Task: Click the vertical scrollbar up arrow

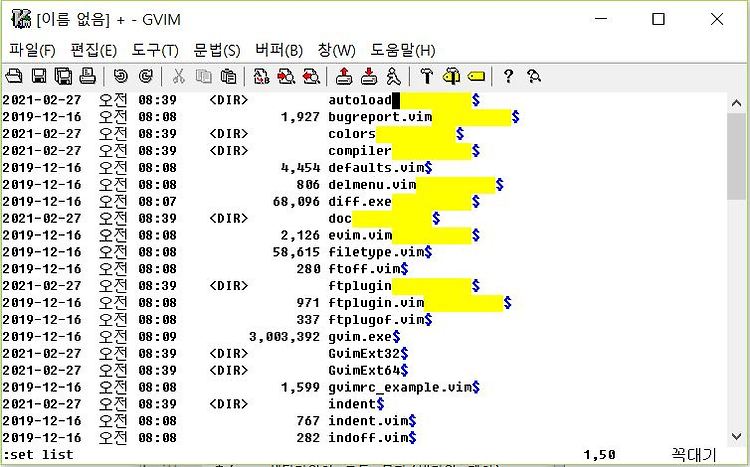Action: 737,102
